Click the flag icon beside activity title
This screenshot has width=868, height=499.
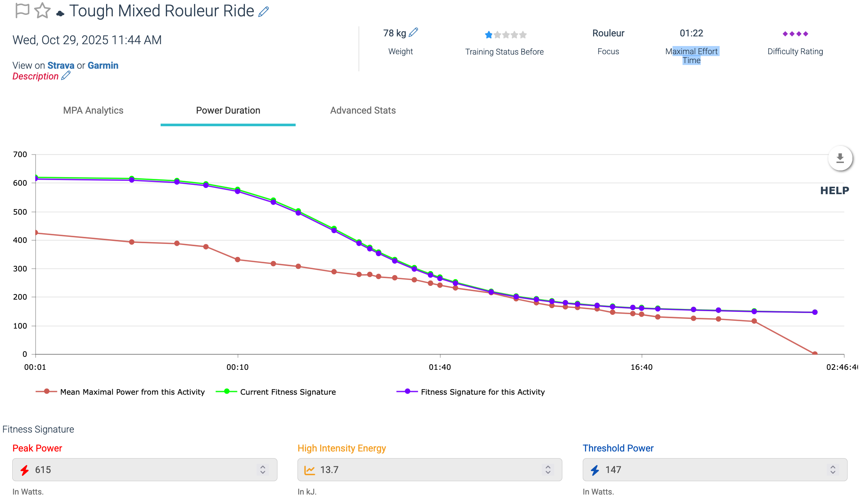click(22, 10)
